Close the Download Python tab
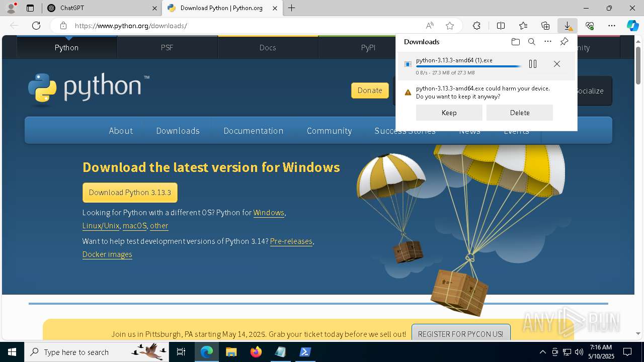The width and height of the screenshot is (644, 362). pyautogui.click(x=275, y=8)
